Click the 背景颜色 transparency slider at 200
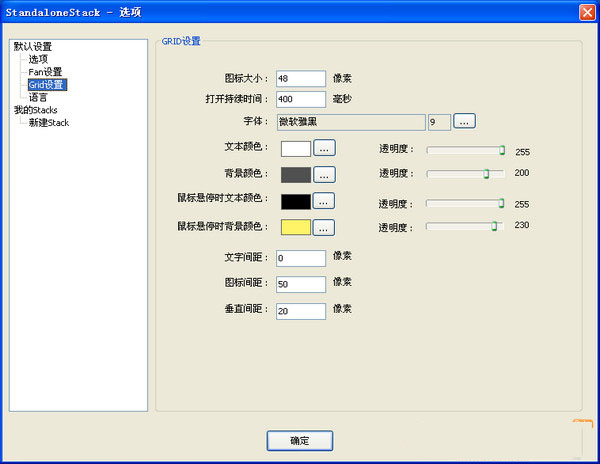This screenshot has height=464, width=600. tap(486, 174)
